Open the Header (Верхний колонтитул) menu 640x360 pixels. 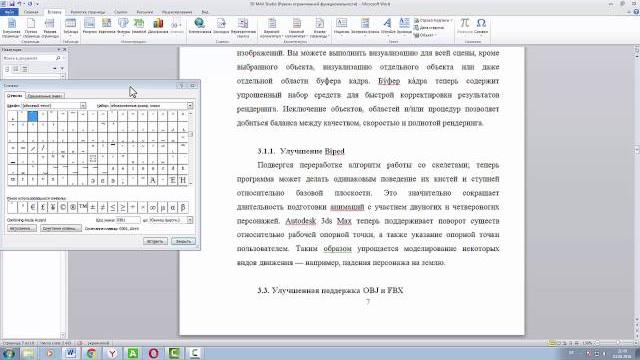(x=271, y=28)
